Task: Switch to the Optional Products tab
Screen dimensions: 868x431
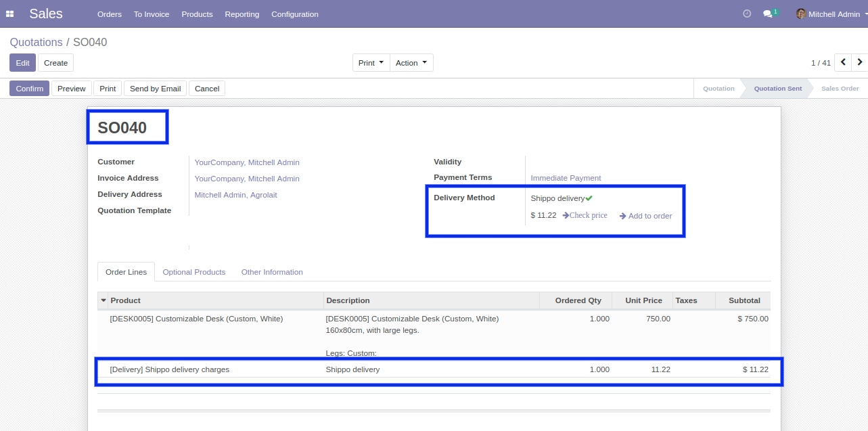Action: (x=194, y=272)
